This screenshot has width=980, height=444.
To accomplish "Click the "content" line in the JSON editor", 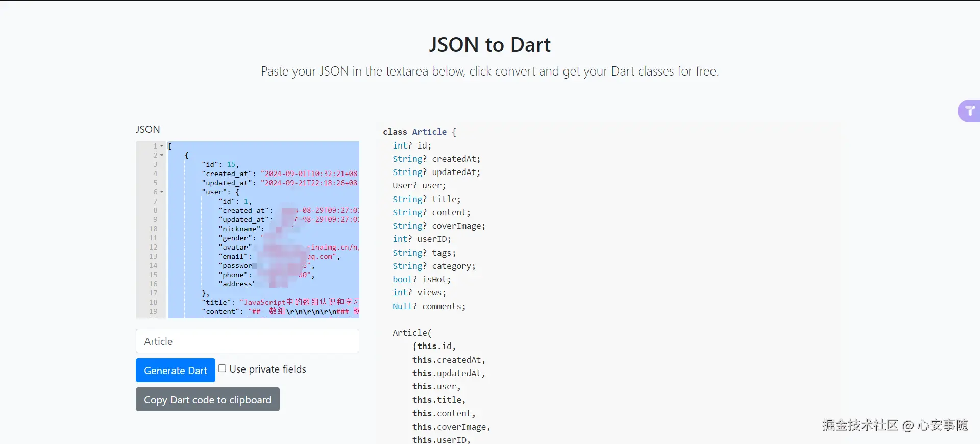I will pos(280,311).
